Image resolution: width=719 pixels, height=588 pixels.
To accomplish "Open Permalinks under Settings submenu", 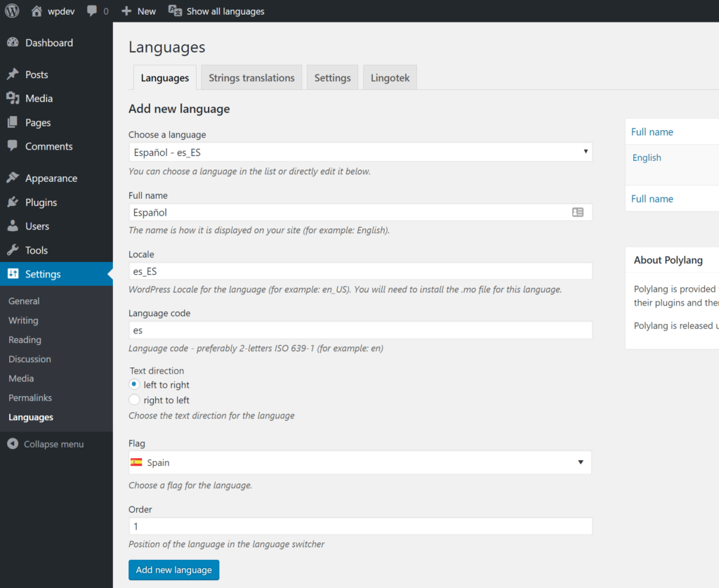I will [x=30, y=398].
